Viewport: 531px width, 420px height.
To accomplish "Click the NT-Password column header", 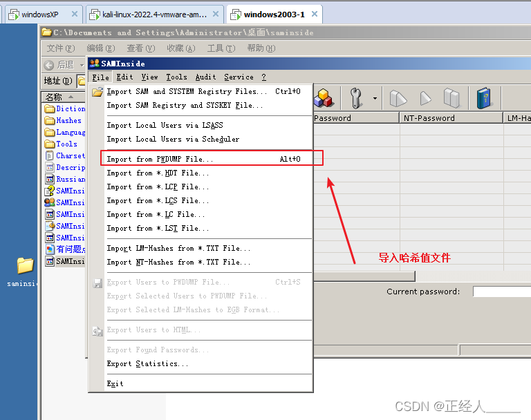I will click(x=451, y=118).
